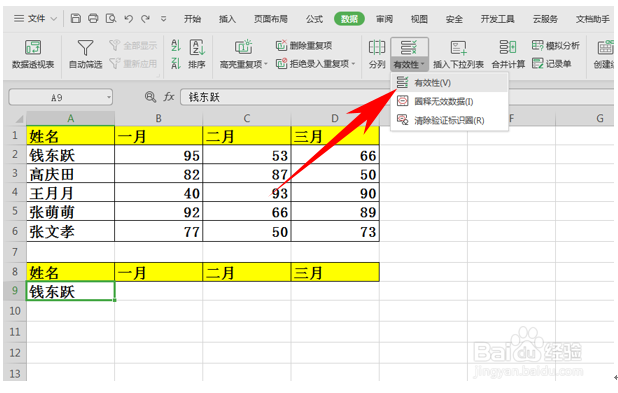Open the 文档助手 tab
Screen dimensions: 618x393
592,19
